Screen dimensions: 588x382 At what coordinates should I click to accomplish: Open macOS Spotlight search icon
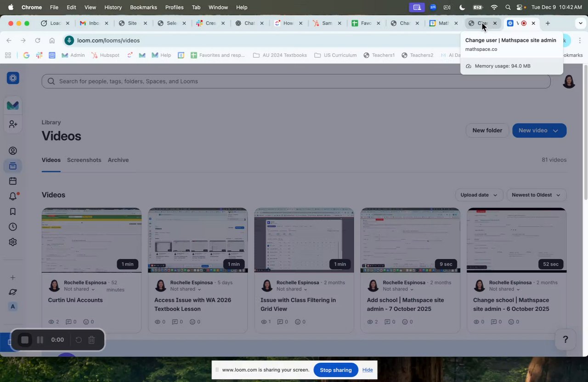[508, 7]
